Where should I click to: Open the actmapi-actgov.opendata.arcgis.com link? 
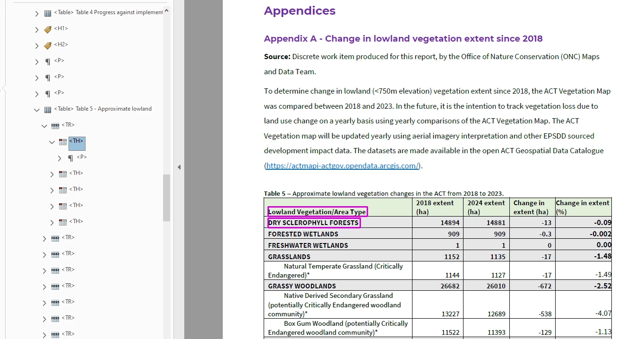tap(343, 165)
